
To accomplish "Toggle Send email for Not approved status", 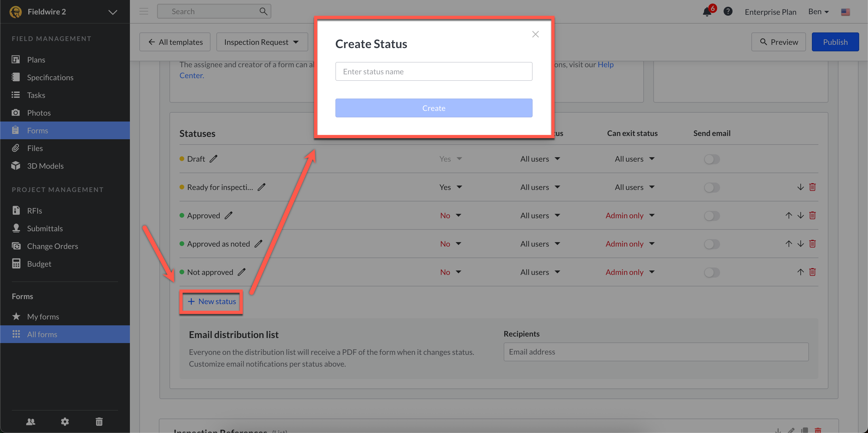I will (x=712, y=272).
